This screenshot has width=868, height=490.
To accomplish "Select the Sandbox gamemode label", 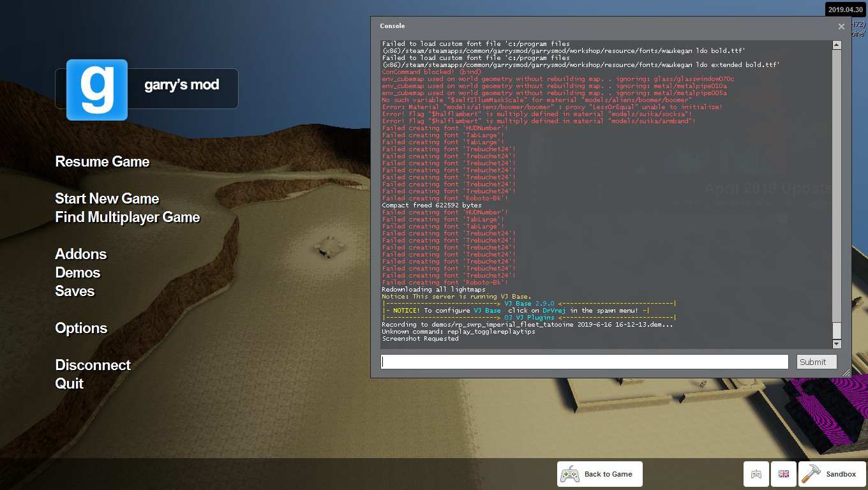I will [x=841, y=474].
